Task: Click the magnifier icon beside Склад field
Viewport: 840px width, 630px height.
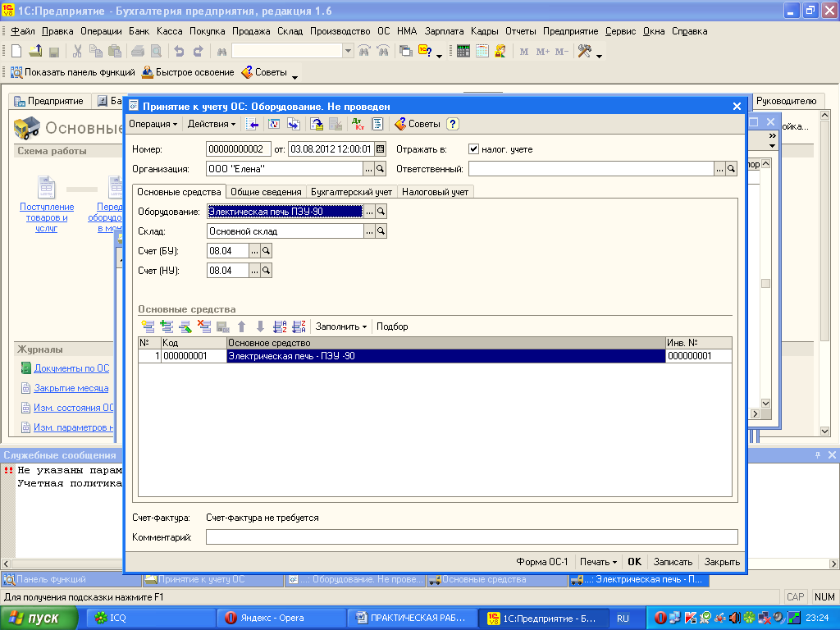Action: coord(381,231)
